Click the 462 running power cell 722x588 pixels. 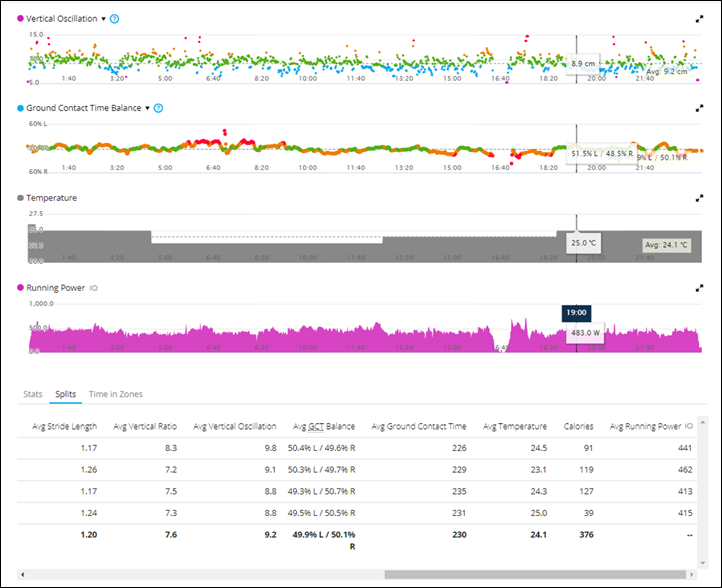point(685,470)
